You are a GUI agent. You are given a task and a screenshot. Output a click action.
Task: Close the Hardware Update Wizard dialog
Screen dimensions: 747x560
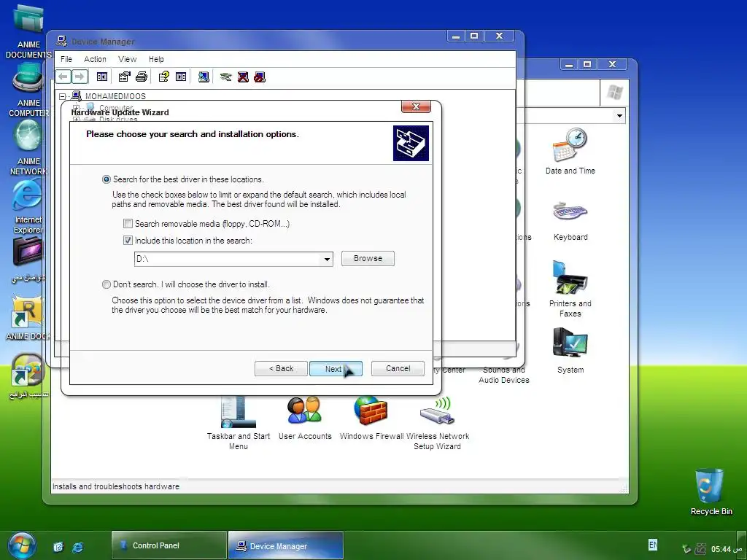[416, 106]
